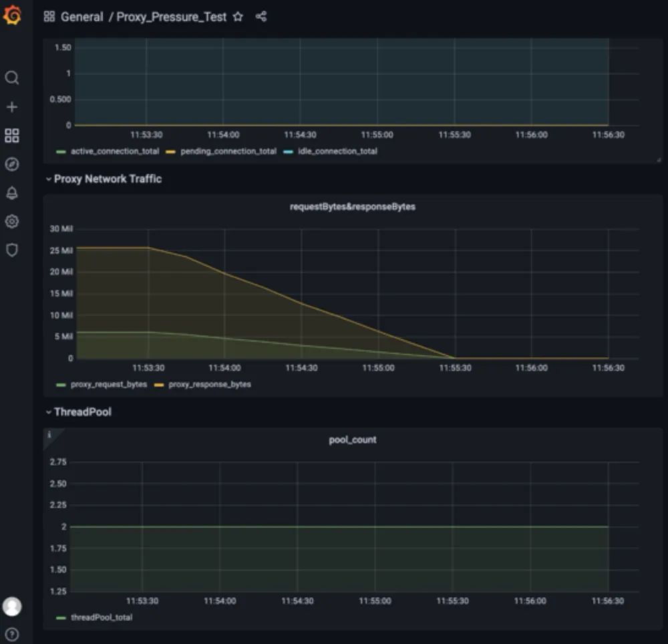
Task: Open the user profile avatar
Action: point(11,607)
